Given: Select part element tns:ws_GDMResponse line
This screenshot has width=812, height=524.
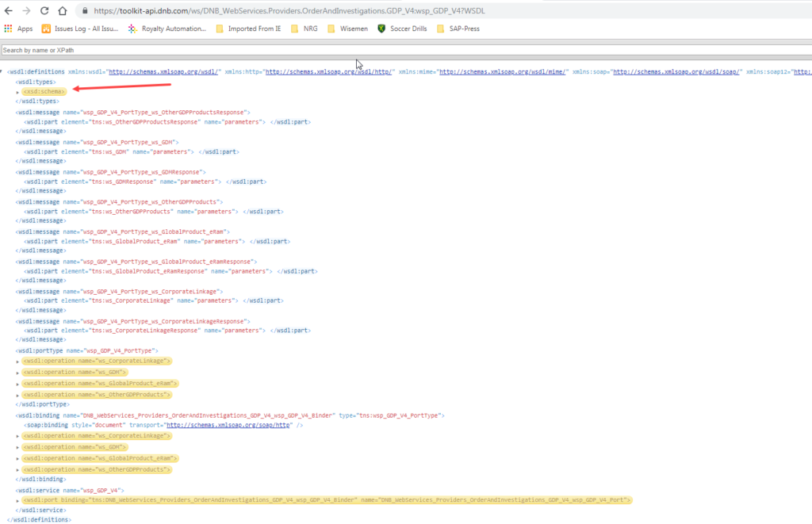Looking at the screenshot, I should click(146, 182).
